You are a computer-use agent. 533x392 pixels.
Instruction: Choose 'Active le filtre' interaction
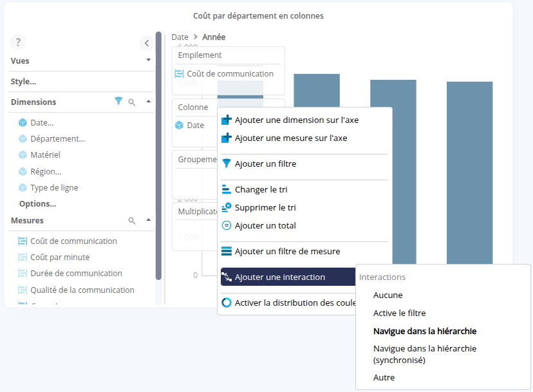(399, 313)
